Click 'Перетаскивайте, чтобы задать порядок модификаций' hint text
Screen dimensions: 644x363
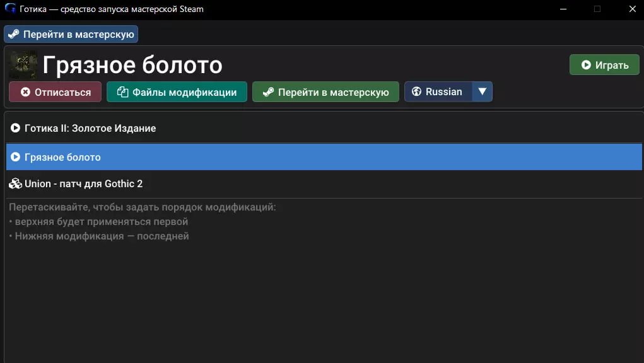(x=143, y=207)
